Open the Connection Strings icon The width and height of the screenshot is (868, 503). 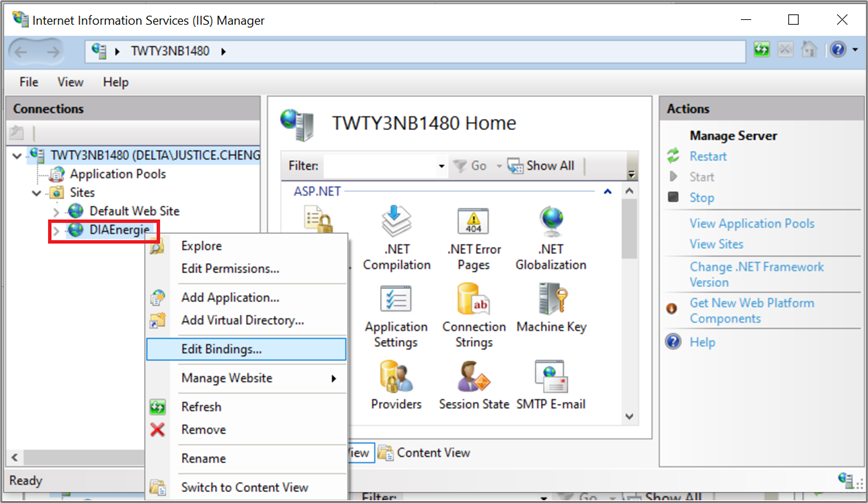tap(473, 315)
